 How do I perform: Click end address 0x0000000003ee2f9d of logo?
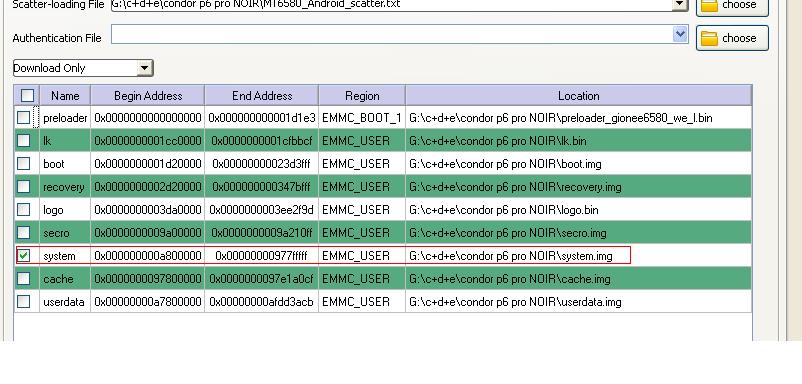point(262,210)
